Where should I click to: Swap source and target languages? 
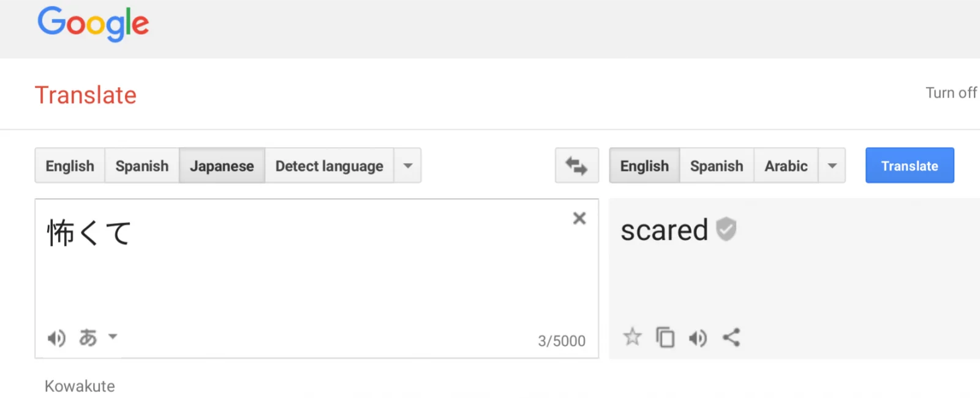(576, 166)
